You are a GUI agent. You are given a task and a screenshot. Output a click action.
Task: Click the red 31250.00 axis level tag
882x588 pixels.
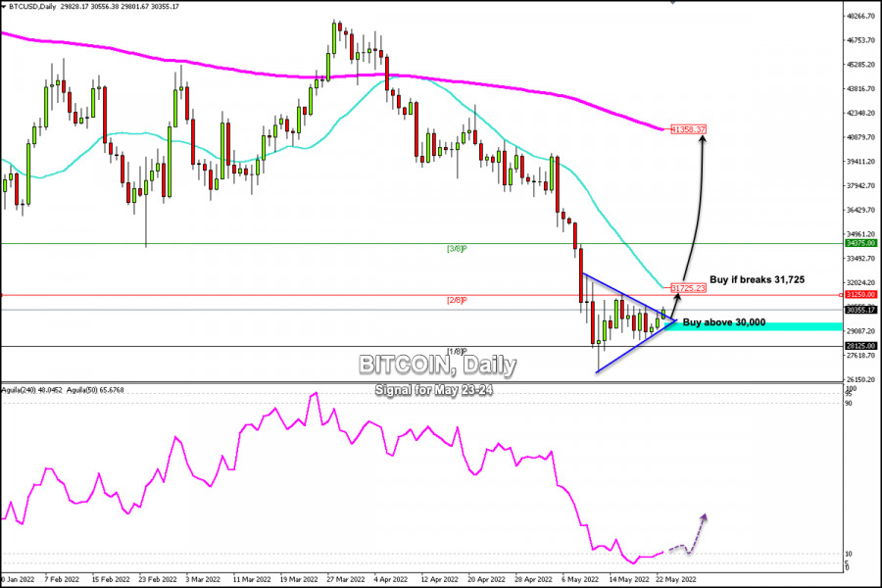tap(860, 294)
